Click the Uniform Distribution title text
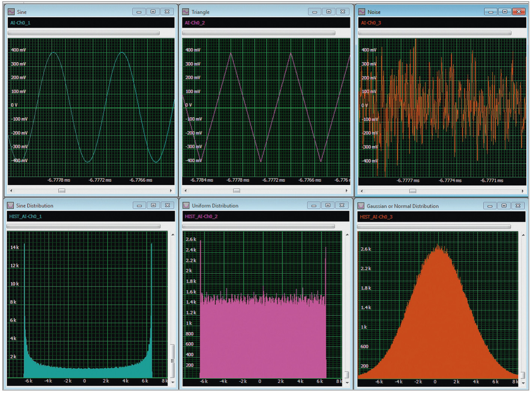Image resolution: width=532 pixels, height=394 pixels. 215,206
